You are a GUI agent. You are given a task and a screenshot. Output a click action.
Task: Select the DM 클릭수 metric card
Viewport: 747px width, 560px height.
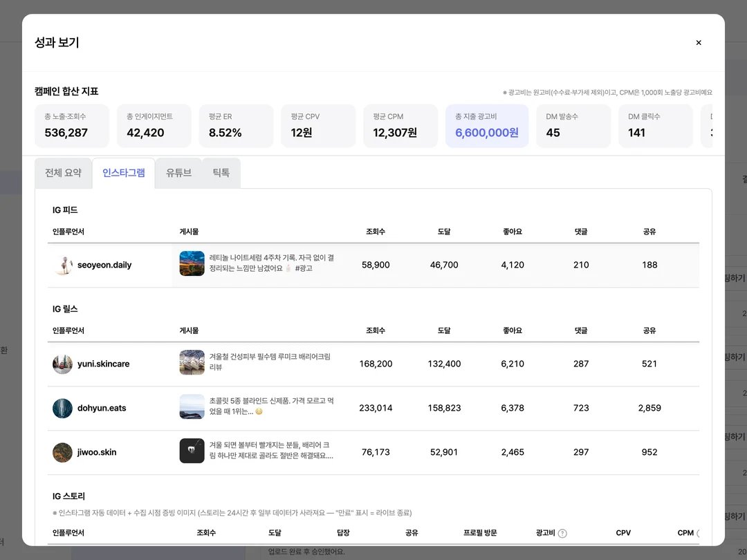pyautogui.click(x=656, y=126)
